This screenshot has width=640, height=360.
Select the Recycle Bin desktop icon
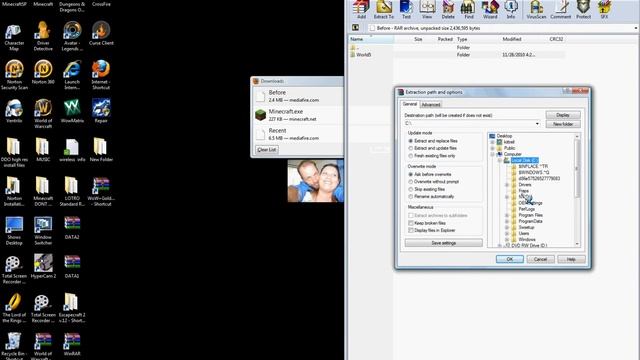coord(13,346)
